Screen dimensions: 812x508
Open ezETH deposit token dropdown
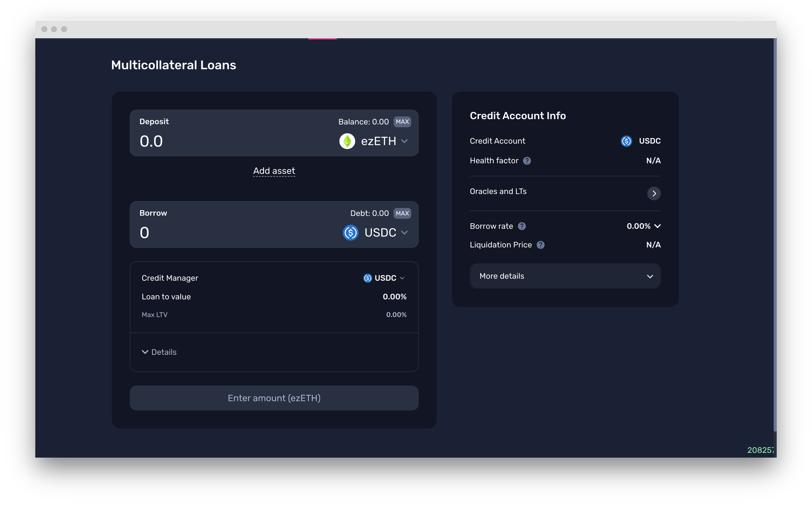pyautogui.click(x=404, y=141)
